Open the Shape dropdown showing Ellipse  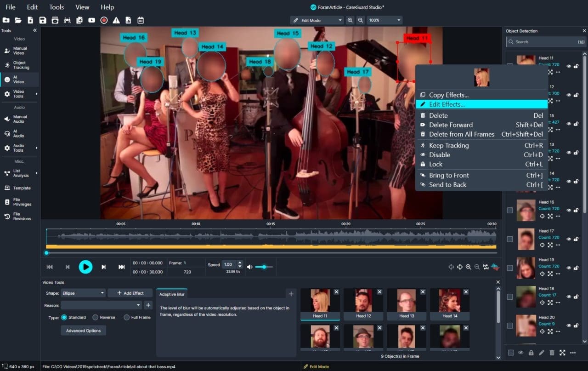pos(83,293)
